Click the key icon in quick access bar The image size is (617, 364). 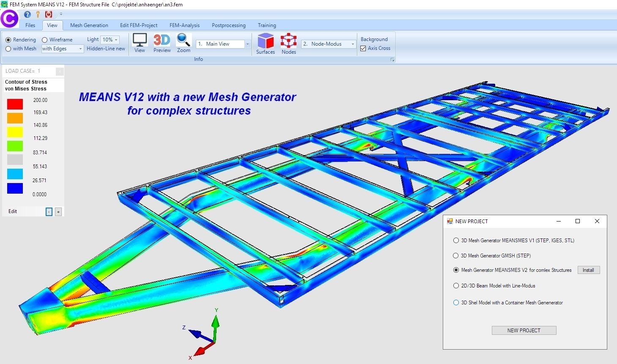click(x=38, y=14)
